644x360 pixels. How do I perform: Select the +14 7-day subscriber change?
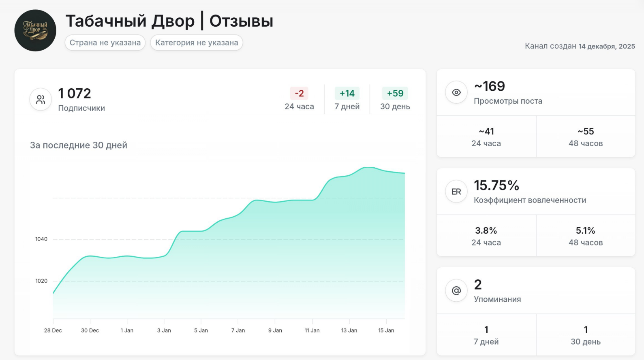pos(347,94)
